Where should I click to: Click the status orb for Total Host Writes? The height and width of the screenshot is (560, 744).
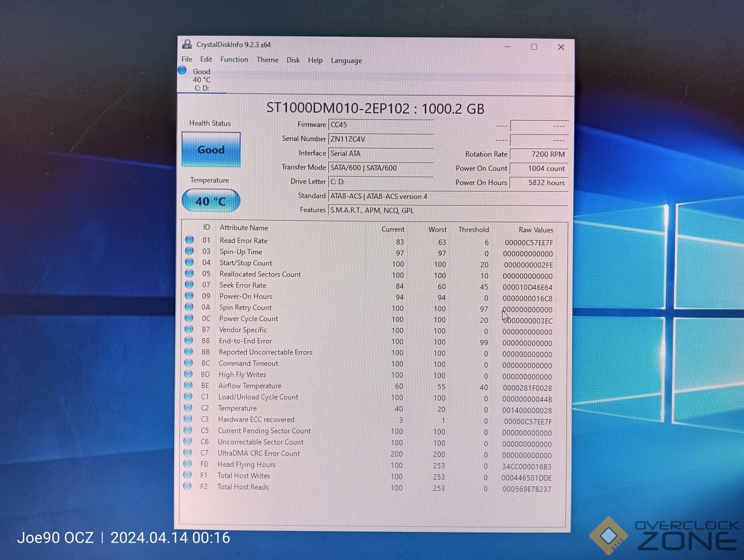tap(188, 475)
